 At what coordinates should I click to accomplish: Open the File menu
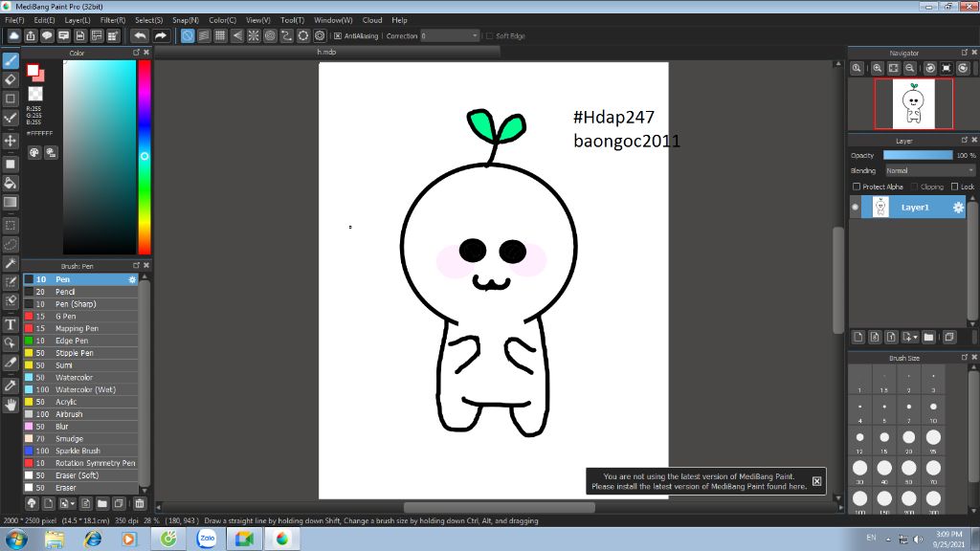14,20
